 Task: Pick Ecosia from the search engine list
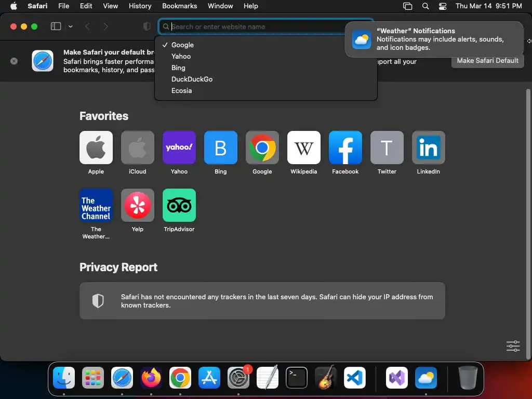(265, 90)
